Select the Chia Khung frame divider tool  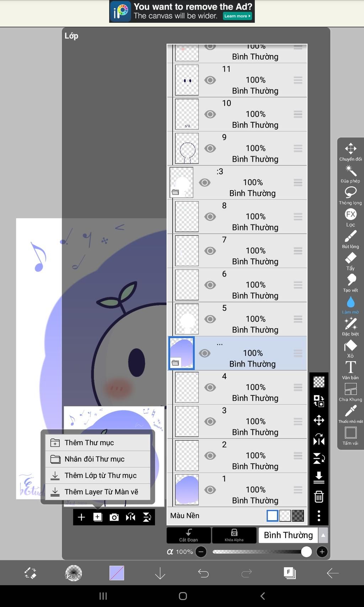click(x=350, y=393)
